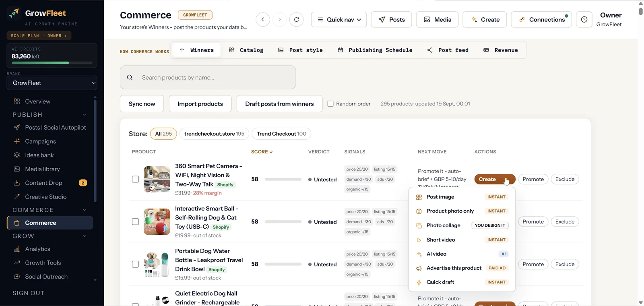Click the Pet Camera score 58 bar
644x306 pixels.
pyautogui.click(x=283, y=179)
